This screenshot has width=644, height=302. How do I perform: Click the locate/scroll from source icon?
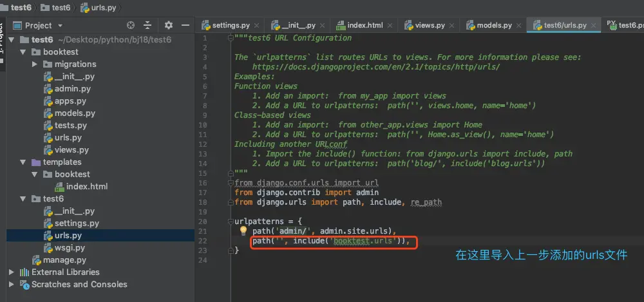coord(131,26)
